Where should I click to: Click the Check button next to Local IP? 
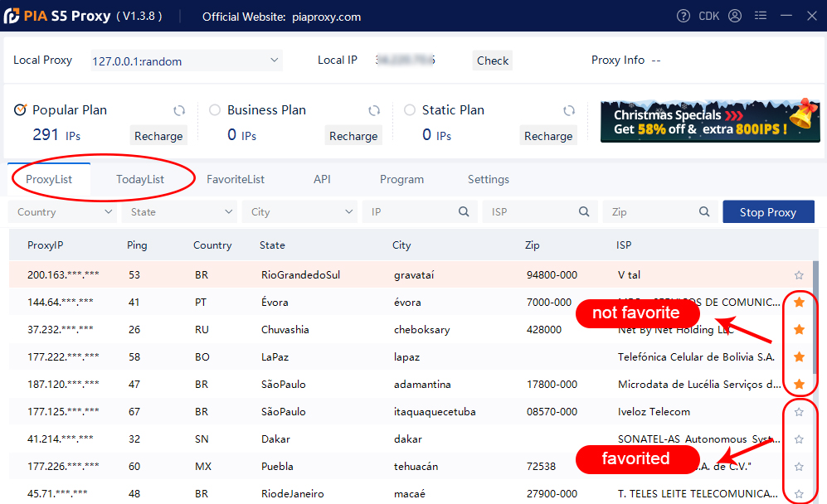click(493, 61)
